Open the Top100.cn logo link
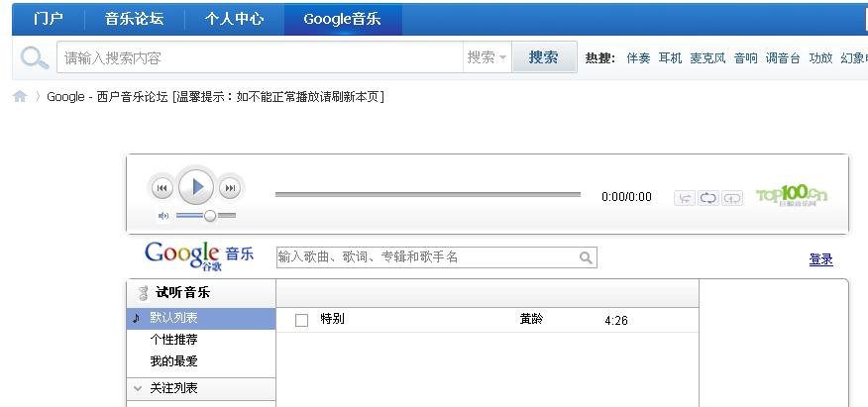This screenshot has width=868, height=407. tap(792, 196)
